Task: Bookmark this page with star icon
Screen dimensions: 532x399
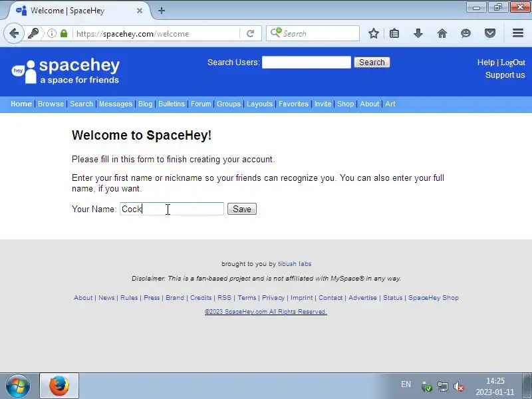Action: tap(374, 33)
